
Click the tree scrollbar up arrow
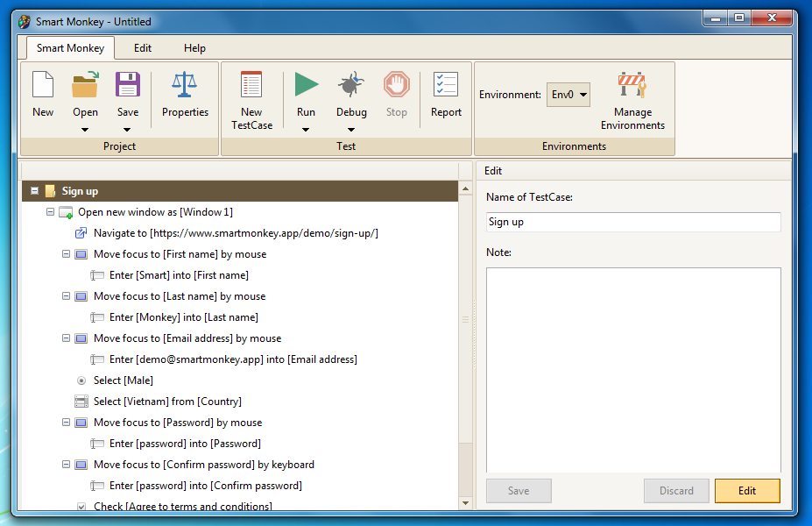(x=465, y=188)
